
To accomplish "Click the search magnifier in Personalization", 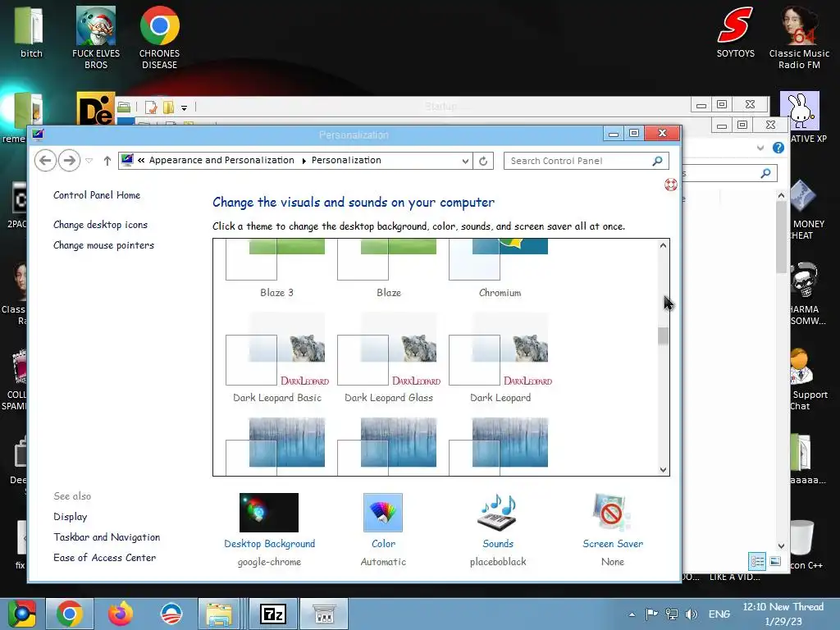I will (x=657, y=161).
